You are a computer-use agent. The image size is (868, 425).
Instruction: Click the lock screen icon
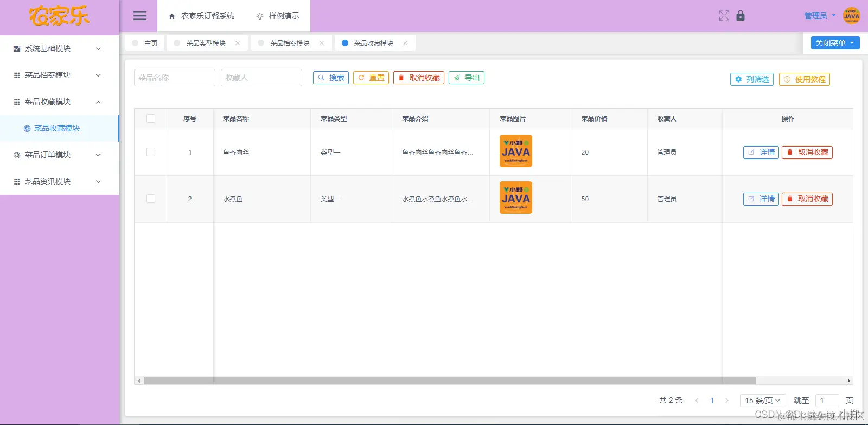[741, 16]
